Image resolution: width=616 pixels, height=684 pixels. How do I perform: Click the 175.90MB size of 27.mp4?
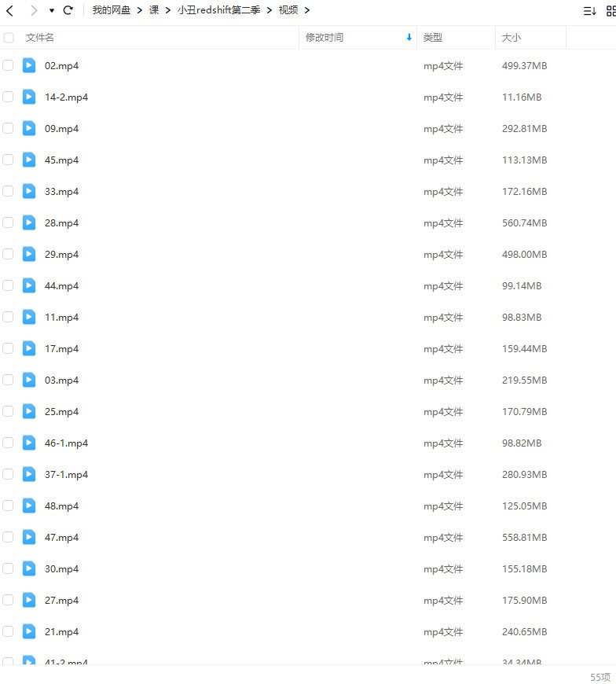[524, 600]
